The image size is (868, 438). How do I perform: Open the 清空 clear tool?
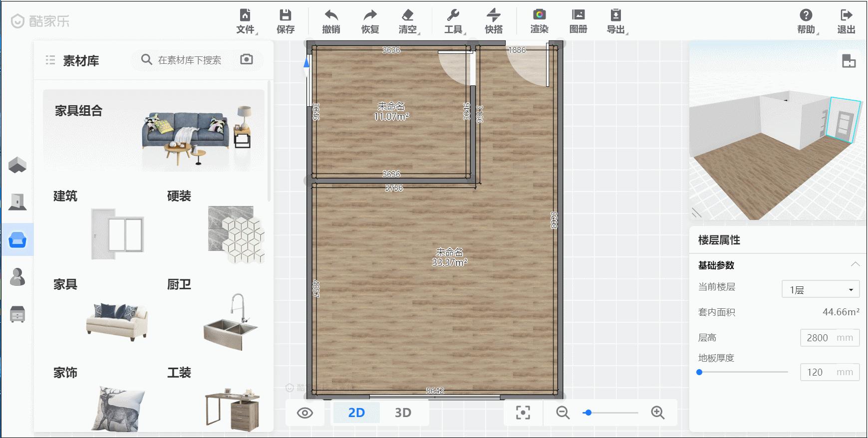point(408,21)
